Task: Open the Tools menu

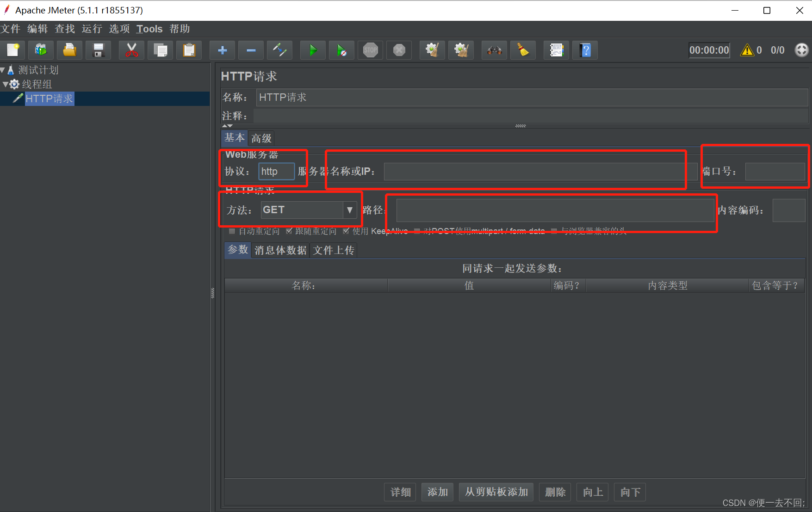Action: pyautogui.click(x=149, y=29)
